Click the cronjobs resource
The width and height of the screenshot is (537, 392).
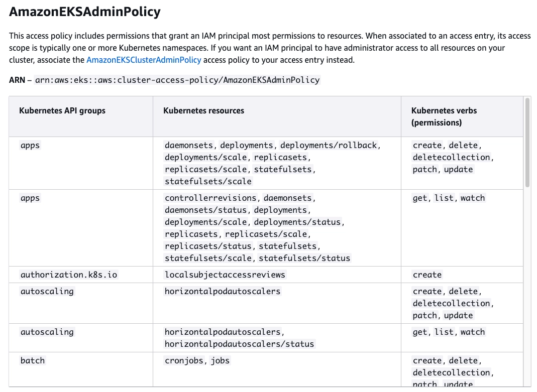184,360
